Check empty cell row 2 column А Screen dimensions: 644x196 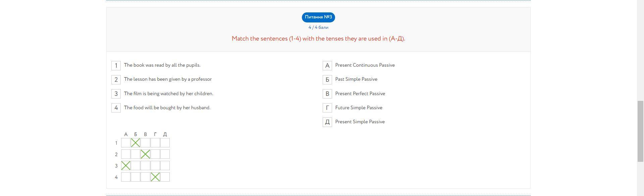point(126,154)
